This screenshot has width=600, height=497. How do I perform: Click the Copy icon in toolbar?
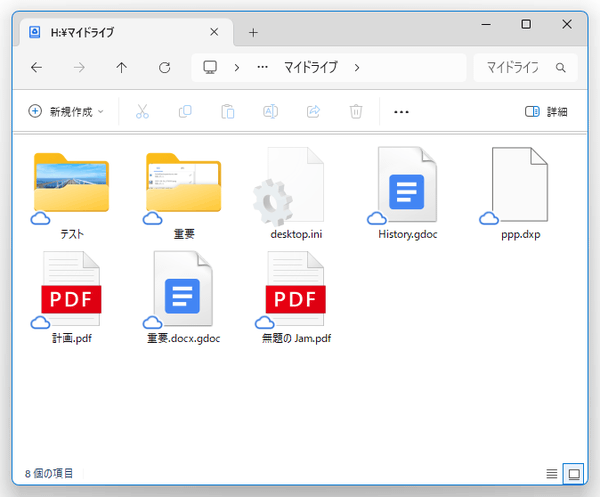coord(185,112)
